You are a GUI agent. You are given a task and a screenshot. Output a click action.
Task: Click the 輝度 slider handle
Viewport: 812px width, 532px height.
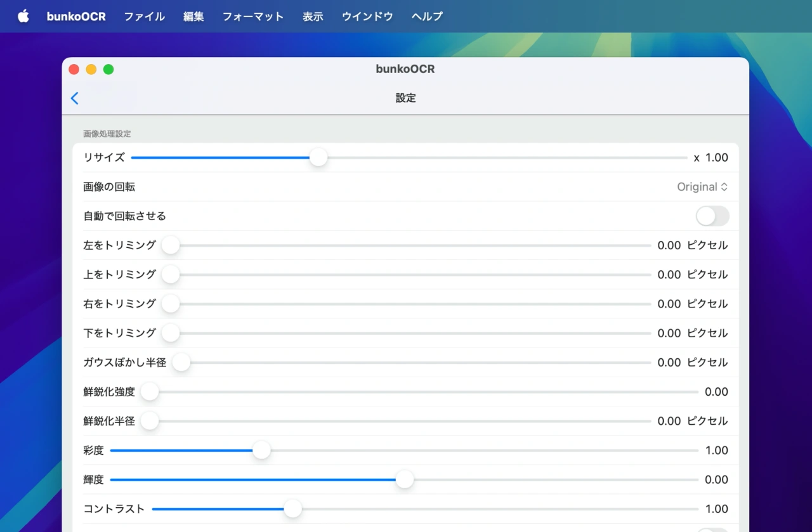[x=405, y=479]
